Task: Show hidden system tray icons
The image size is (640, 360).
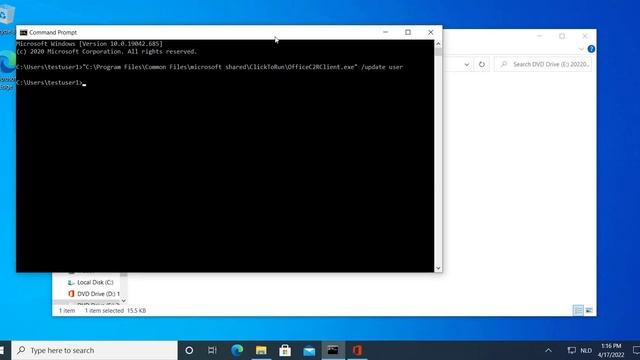Action: click(548, 350)
